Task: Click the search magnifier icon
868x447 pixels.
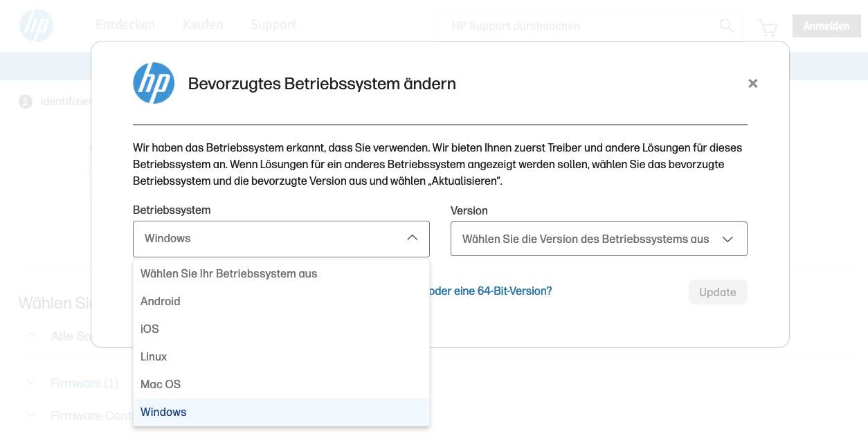Action: tap(726, 26)
